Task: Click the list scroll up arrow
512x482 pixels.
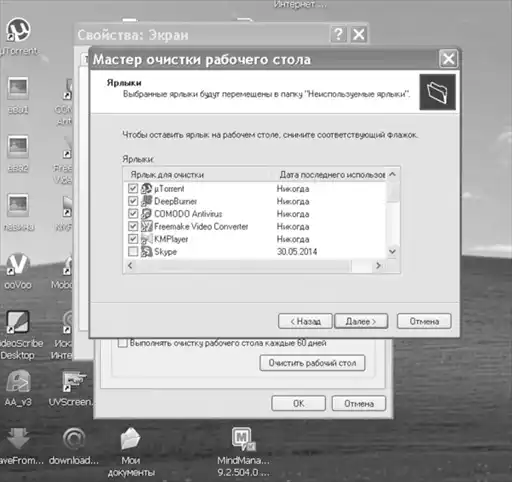Action: click(393, 174)
